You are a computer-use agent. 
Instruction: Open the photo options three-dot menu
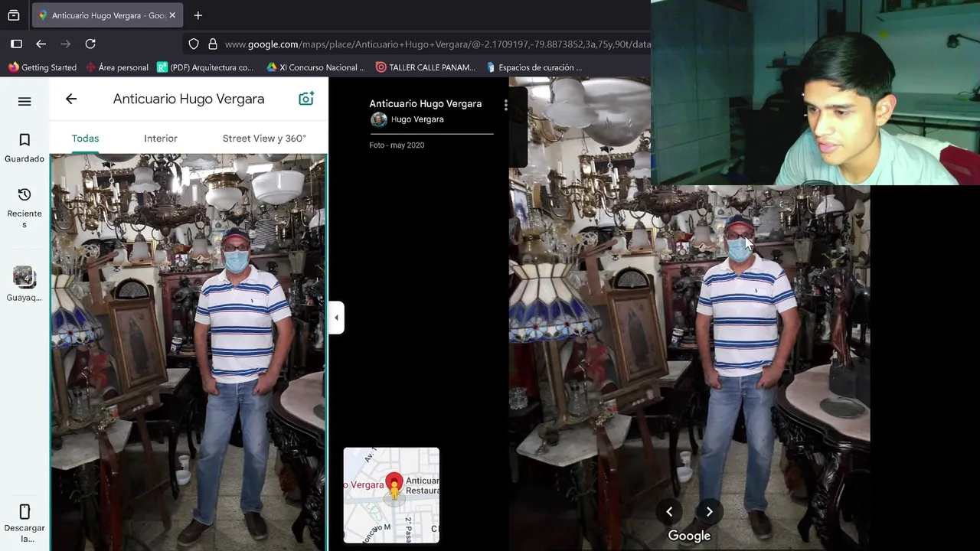pos(505,105)
